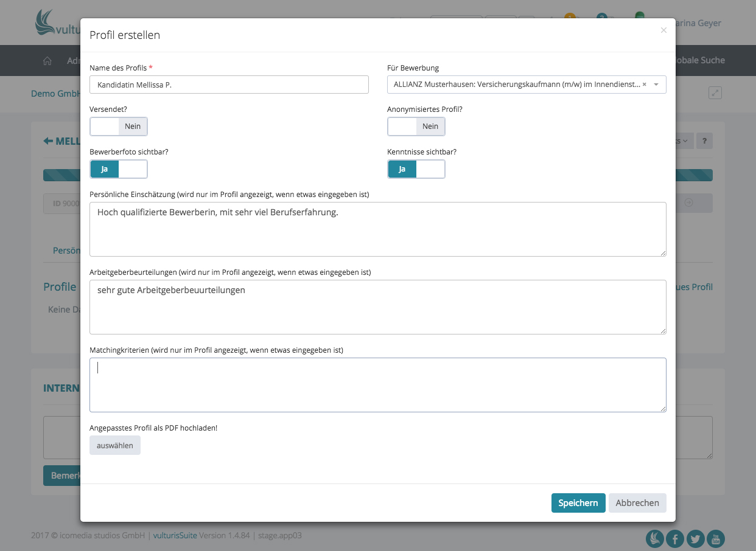Viewport: 756px width, 551px height.
Task: Open the Facebook footer icon
Action: [675, 538]
